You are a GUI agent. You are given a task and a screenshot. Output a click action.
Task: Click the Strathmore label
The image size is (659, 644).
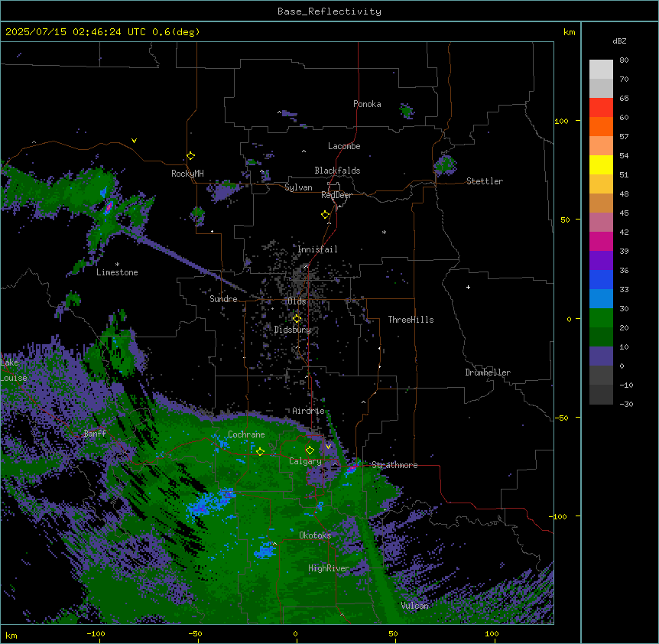point(394,465)
